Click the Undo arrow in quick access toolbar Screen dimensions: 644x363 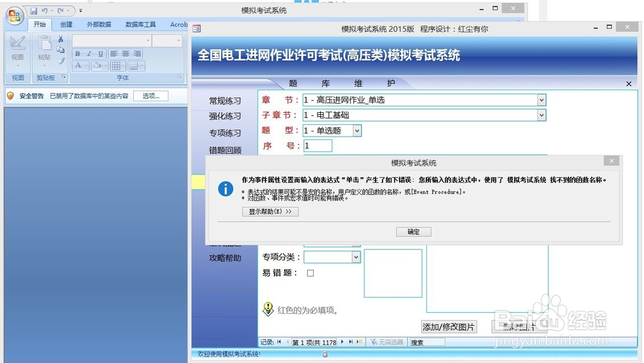click(44, 11)
